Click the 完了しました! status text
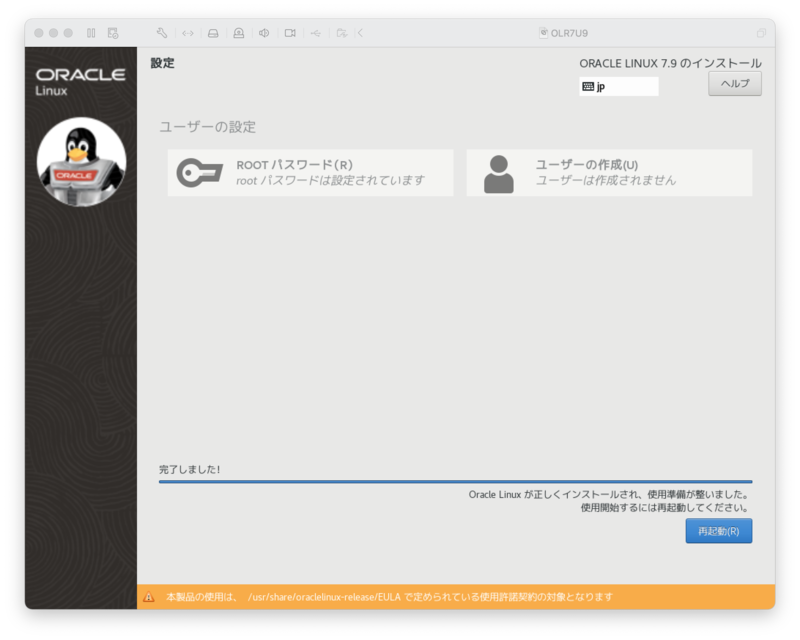The height and width of the screenshot is (640, 800). 190,470
